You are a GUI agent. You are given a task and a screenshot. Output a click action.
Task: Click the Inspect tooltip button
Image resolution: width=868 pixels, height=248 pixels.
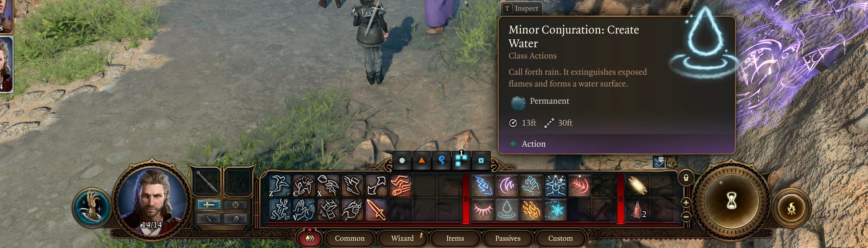click(x=522, y=9)
